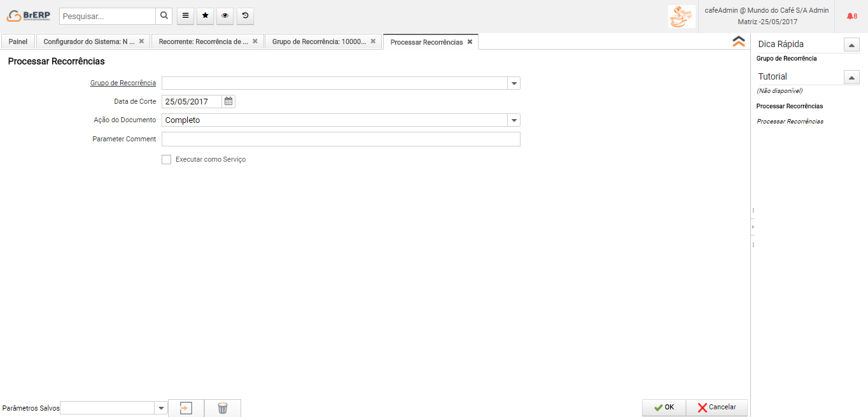Image resolution: width=868 pixels, height=417 pixels.
Task: Click cafeAdmin user info text
Action: click(767, 11)
